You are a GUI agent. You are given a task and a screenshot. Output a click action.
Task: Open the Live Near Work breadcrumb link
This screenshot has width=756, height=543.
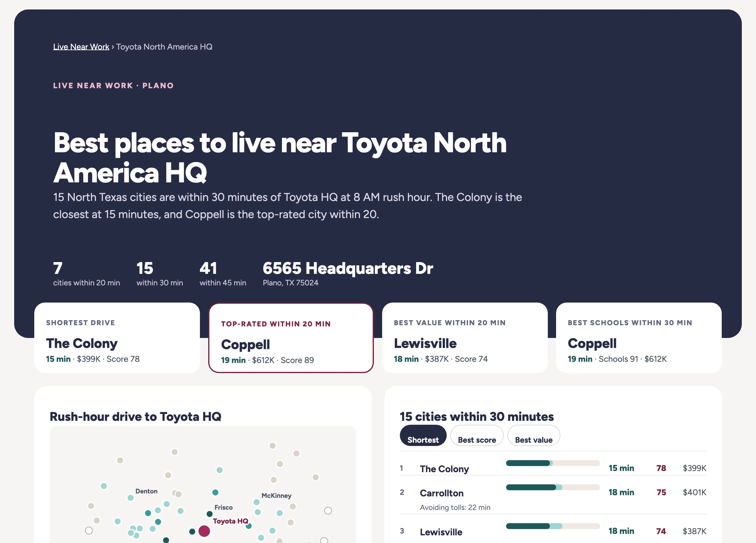[81, 47]
